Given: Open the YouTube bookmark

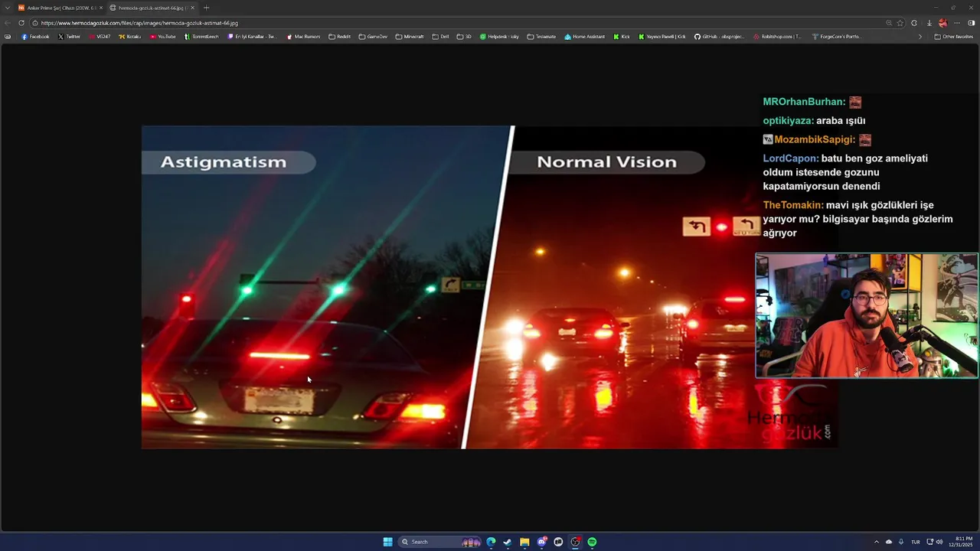Looking at the screenshot, I should click(x=163, y=37).
